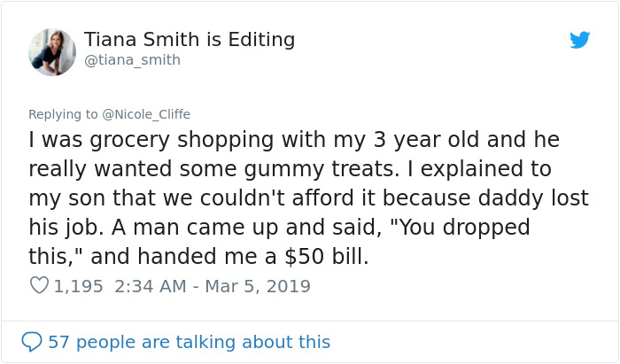Viewport: 620px width, 364px height.
Task: Open the 'Tiana Smith is Editing' display name
Action: [190, 40]
